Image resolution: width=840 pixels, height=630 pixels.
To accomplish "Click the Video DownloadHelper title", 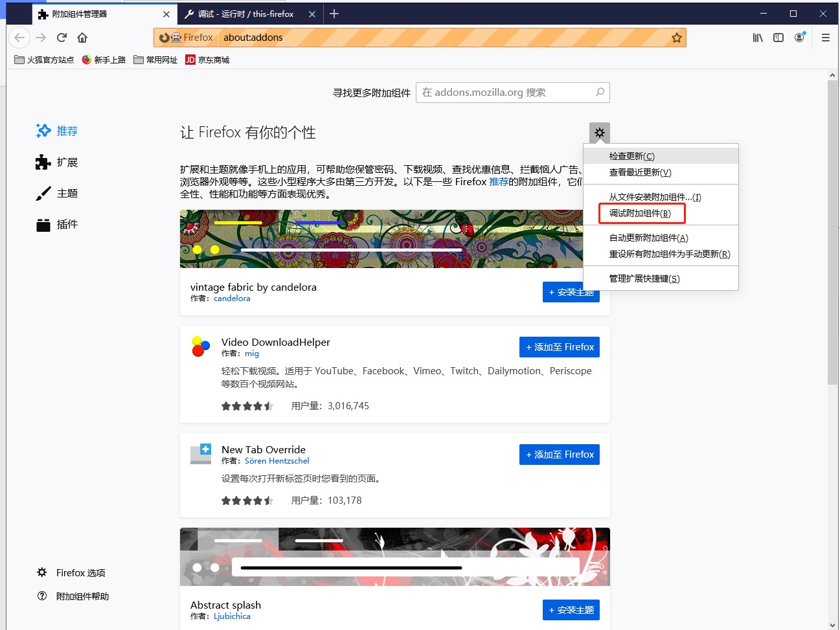I will (276, 342).
